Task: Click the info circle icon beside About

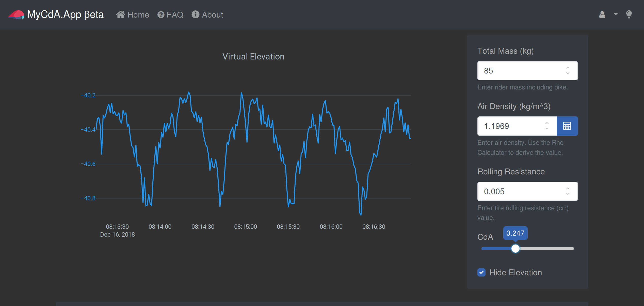Action: tap(195, 14)
